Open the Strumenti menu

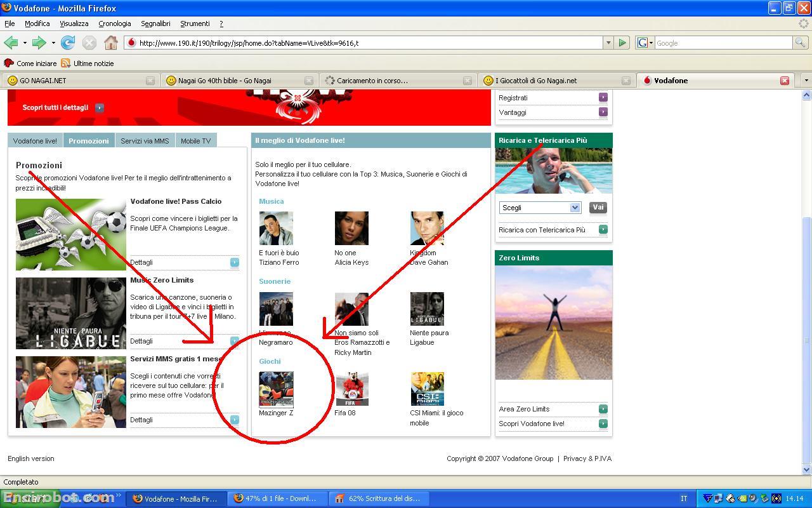click(195, 23)
